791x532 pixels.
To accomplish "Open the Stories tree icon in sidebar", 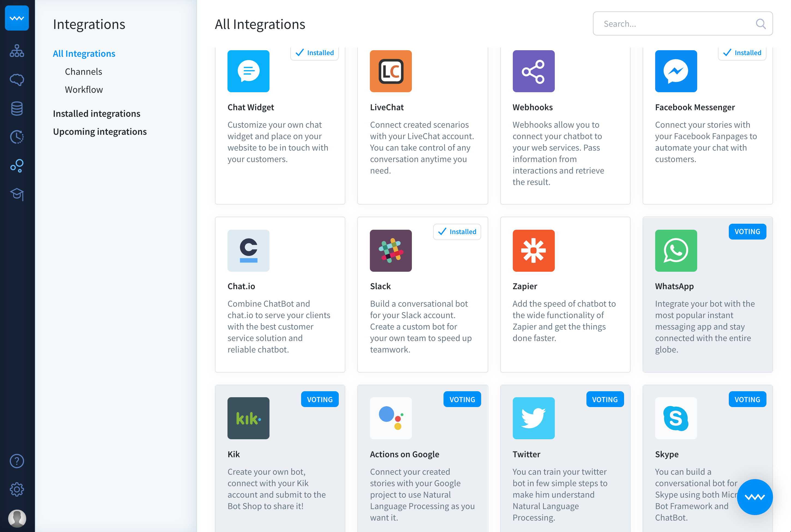I will [17, 51].
